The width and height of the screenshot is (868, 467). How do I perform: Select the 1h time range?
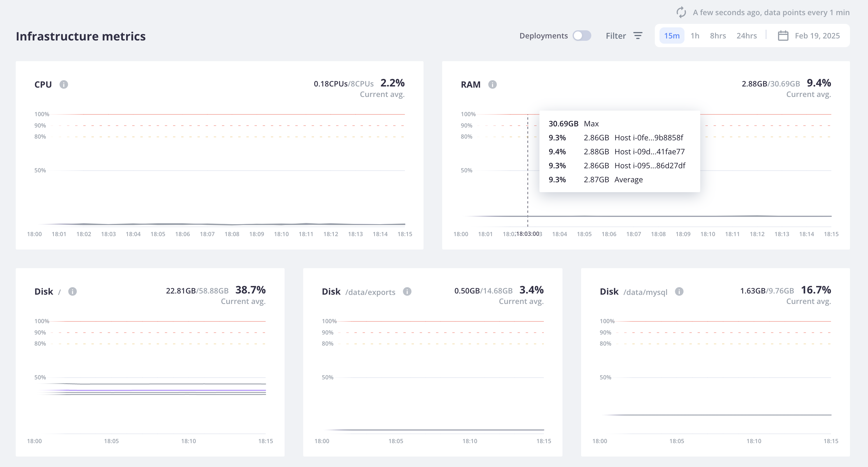[695, 36]
